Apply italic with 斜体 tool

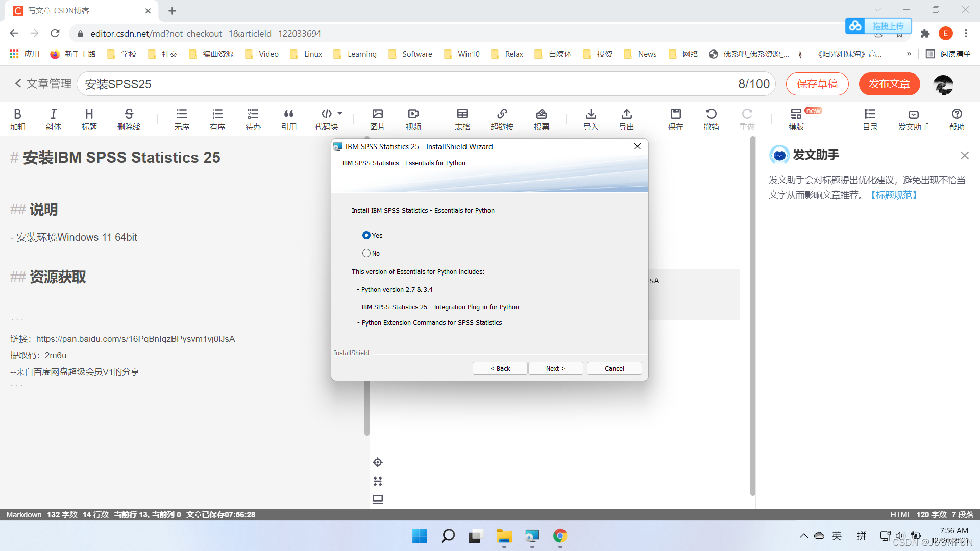click(54, 119)
